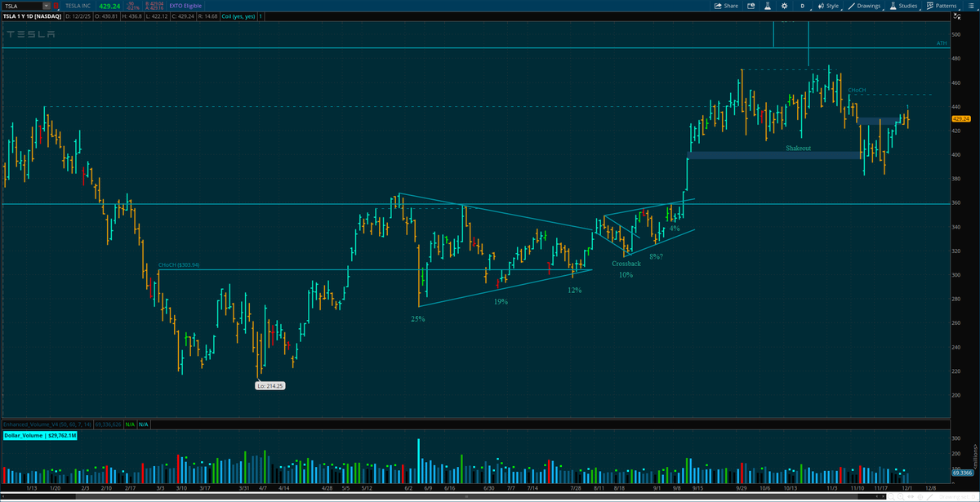Open the TSLA symbol dropdown arrow

47,6
